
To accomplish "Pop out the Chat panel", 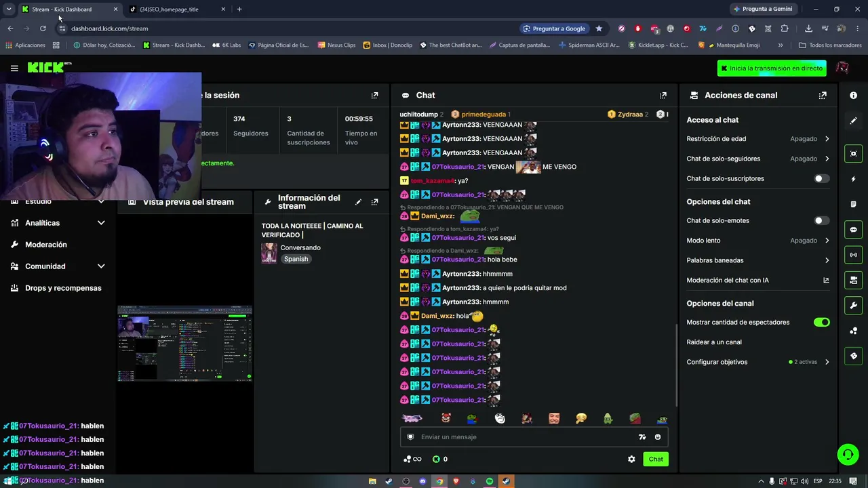I will (663, 96).
